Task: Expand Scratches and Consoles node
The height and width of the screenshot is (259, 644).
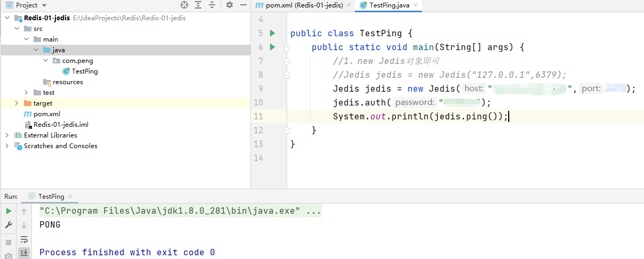Action: click(x=7, y=145)
